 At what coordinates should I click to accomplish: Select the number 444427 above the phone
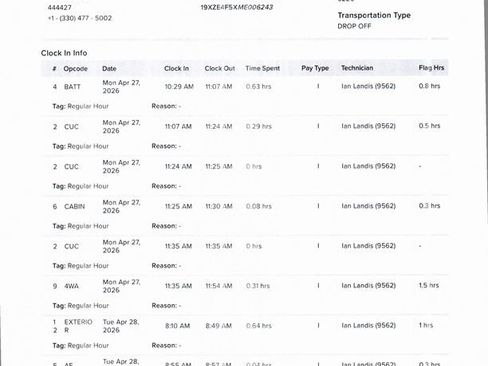coord(60,7)
